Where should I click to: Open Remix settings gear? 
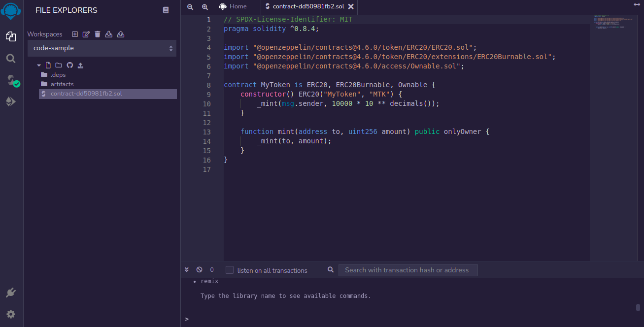pos(11,314)
